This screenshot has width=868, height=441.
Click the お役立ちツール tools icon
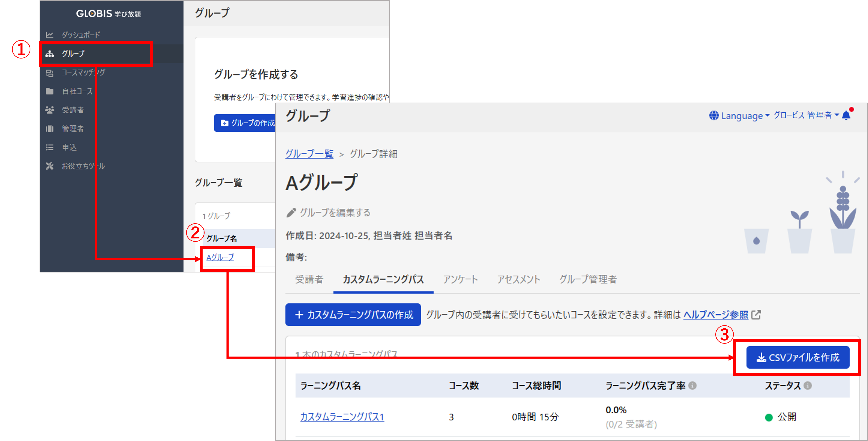(49, 166)
